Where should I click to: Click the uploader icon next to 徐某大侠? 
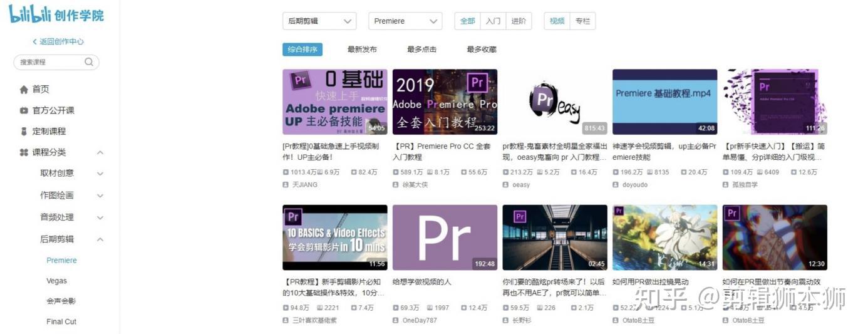pyautogui.click(x=396, y=185)
